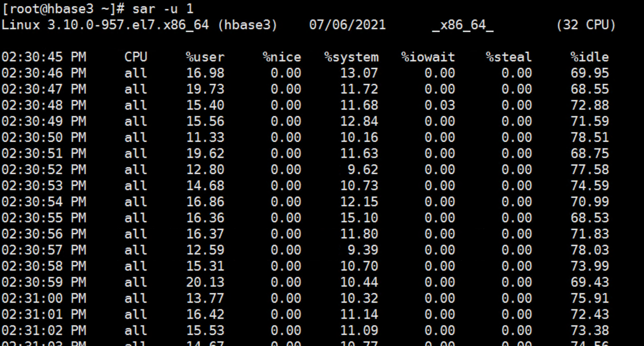Click %system value '11.72'
The height and width of the screenshot is (346, 644).
pos(359,89)
